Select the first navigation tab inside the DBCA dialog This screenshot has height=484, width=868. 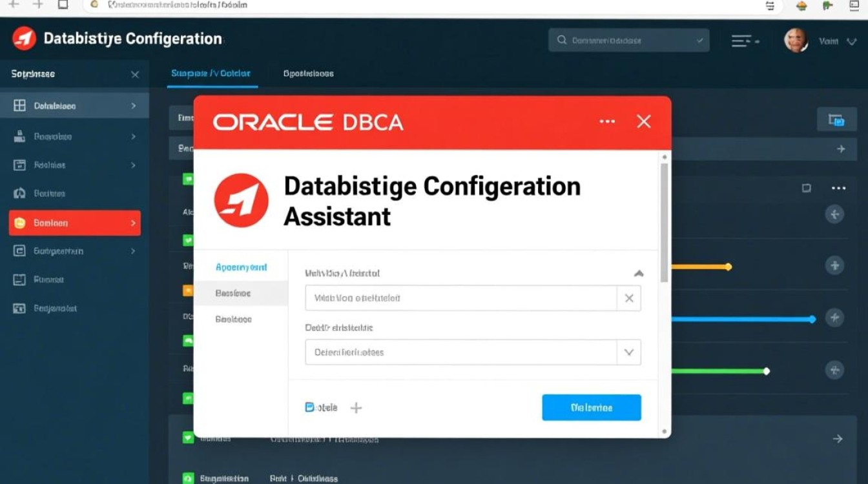click(242, 266)
